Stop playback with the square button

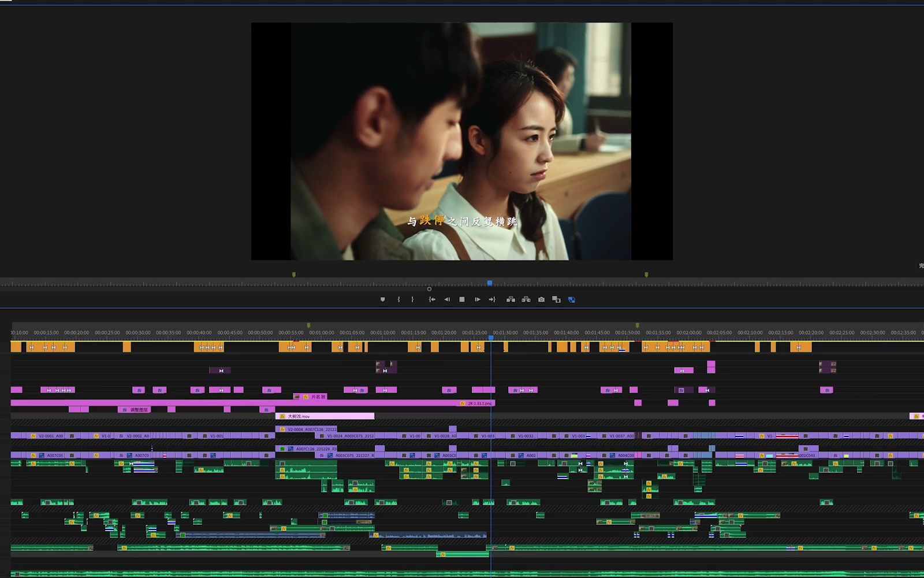462,299
